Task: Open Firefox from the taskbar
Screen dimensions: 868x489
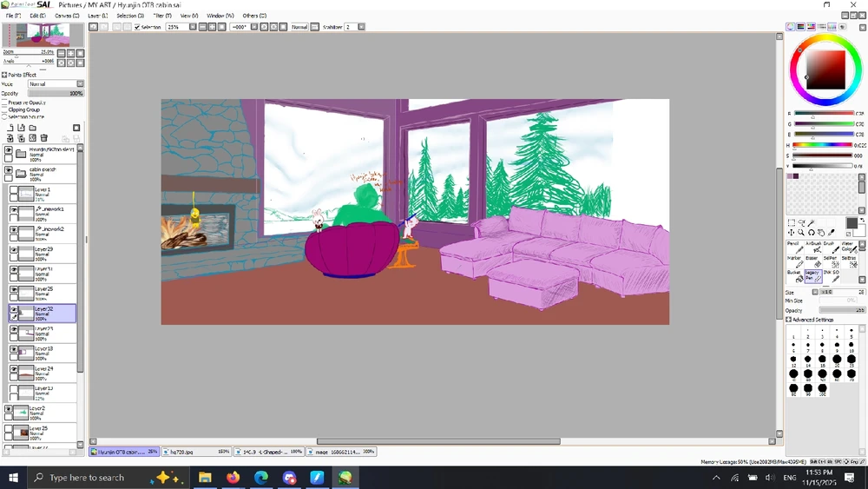Action: (233, 478)
